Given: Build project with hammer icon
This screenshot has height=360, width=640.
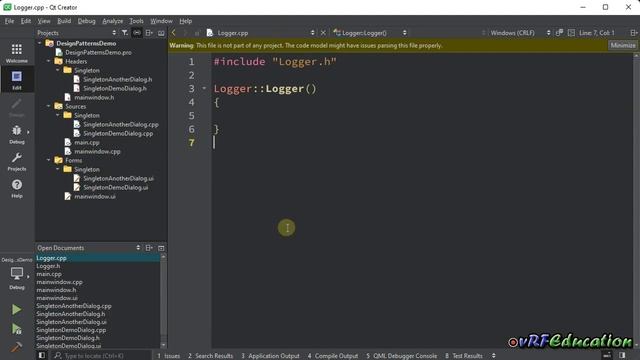Looking at the screenshot, I should pos(16,347).
